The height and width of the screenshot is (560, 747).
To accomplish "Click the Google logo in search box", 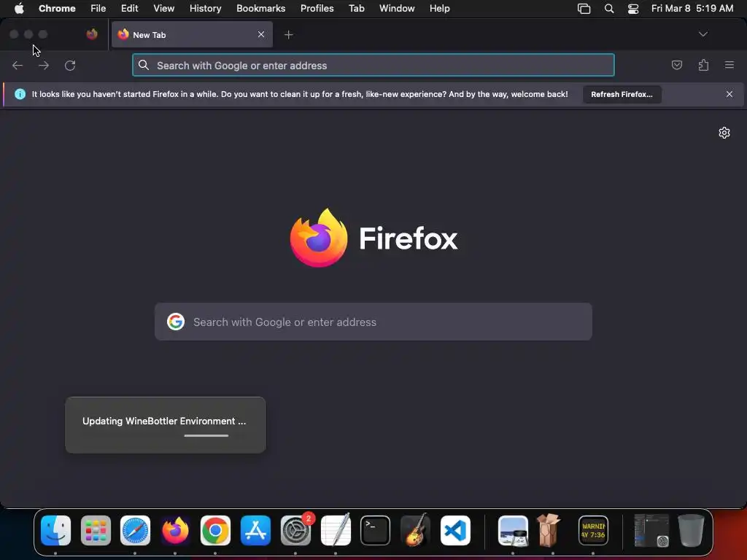I will coord(176,322).
